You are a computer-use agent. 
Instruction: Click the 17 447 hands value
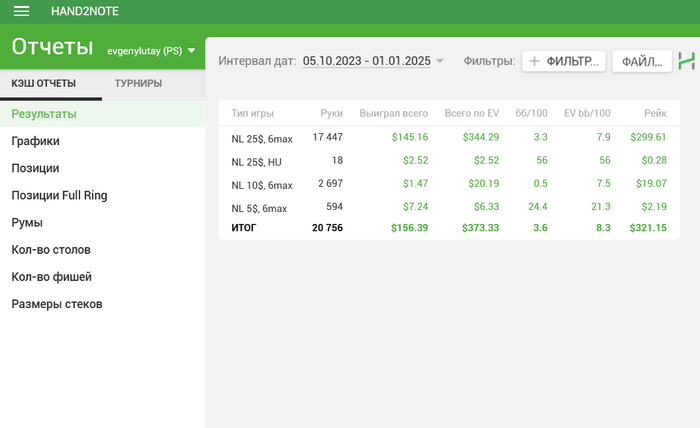328,137
